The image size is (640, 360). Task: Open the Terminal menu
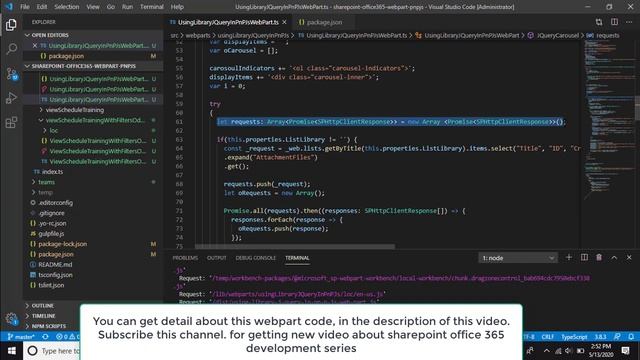click(x=151, y=7)
